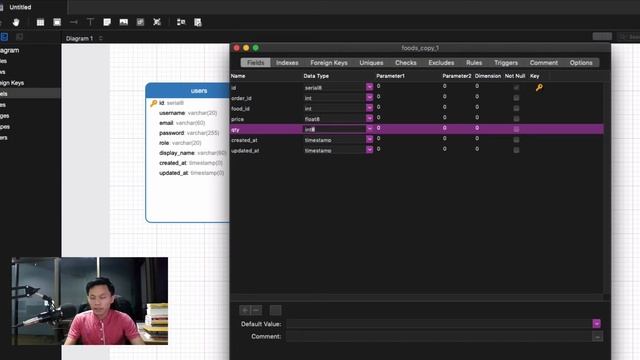The width and height of the screenshot is (640, 360).
Task: Switch to the Excludes tab
Action: click(441, 62)
